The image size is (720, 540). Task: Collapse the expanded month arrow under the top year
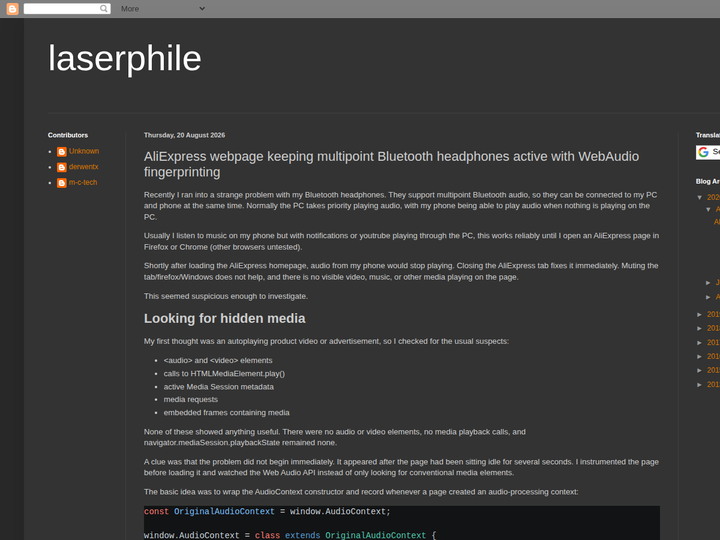tap(708, 209)
